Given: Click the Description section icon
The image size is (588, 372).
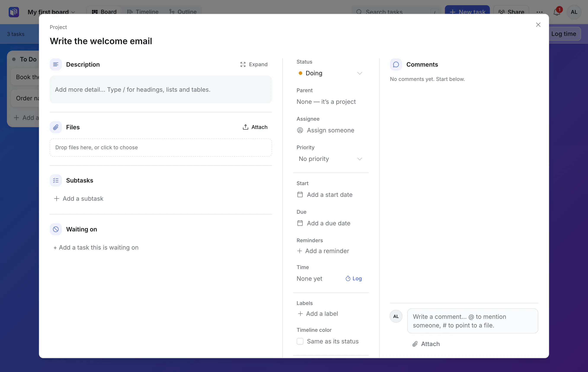Looking at the screenshot, I should [x=56, y=64].
